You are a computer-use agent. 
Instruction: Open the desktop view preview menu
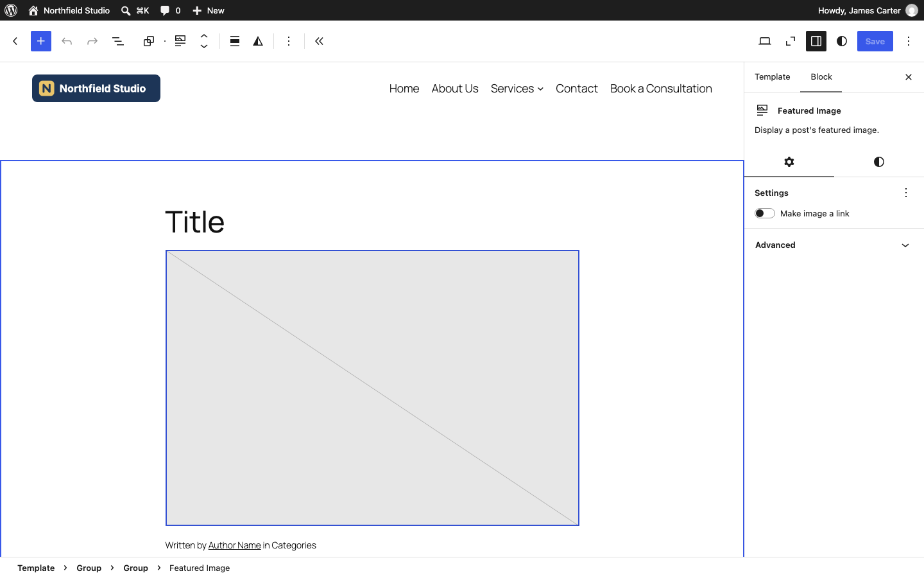coord(765,41)
